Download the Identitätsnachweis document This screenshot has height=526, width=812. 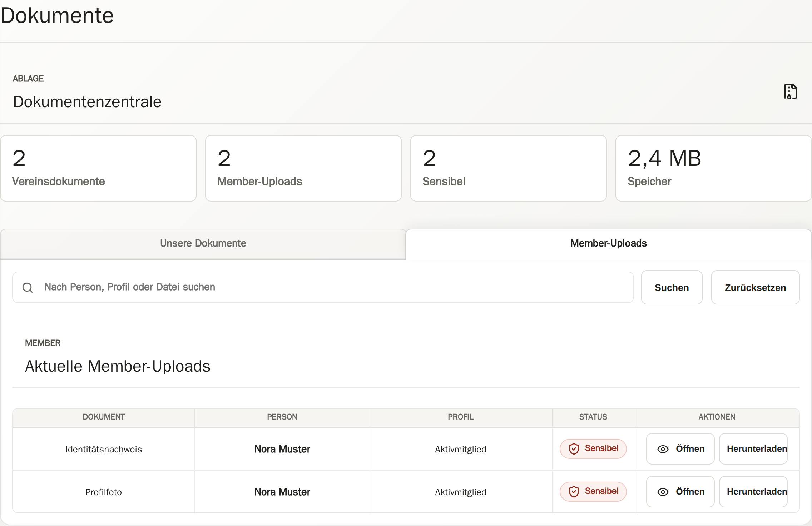click(x=753, y=449)
